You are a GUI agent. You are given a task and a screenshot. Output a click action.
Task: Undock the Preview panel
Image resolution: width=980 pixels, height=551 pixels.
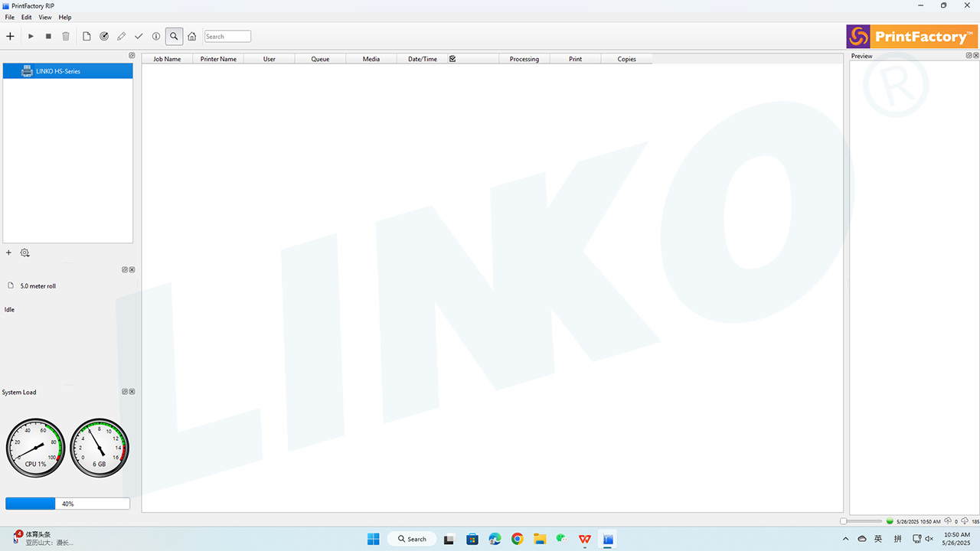point(969,55)
